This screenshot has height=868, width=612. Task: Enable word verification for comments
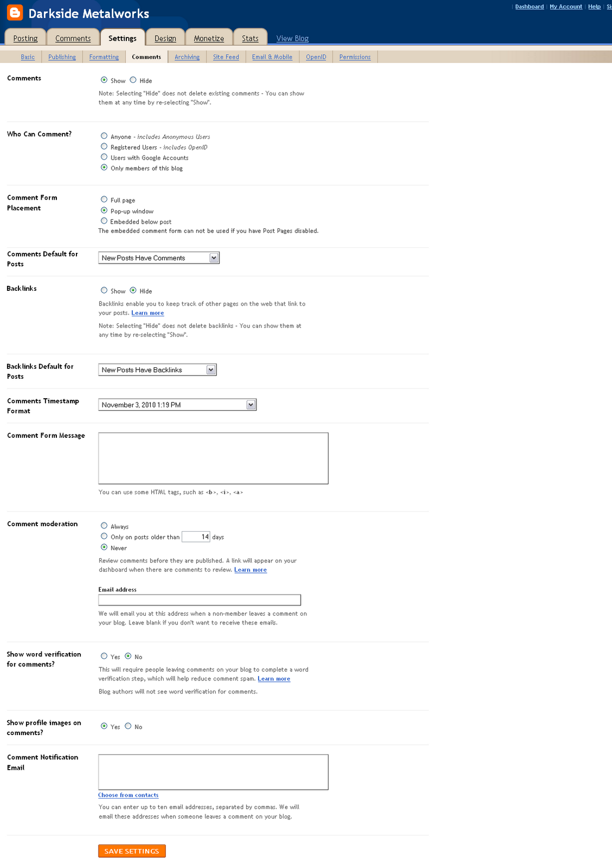click(x=104, y=656)
